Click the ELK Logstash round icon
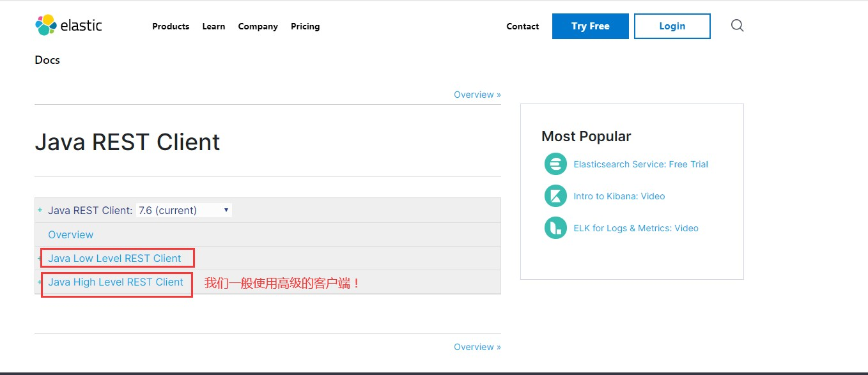868x375 pixels. [x=555, y=228]
